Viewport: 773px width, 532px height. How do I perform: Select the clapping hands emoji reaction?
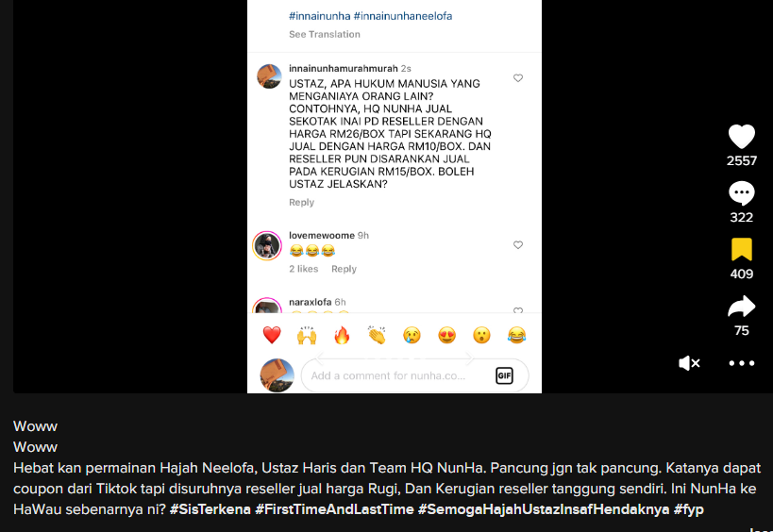click(377, 336)
